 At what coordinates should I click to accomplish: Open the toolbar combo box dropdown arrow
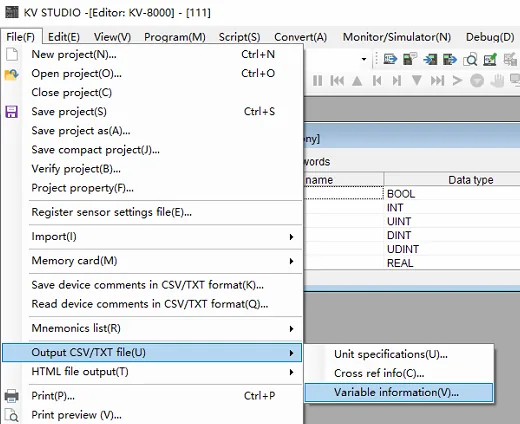coord(364,59)
